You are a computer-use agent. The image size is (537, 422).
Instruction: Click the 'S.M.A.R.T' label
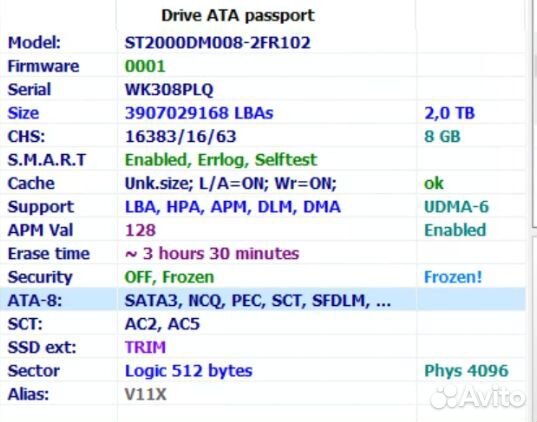click(x=47, y=160)
